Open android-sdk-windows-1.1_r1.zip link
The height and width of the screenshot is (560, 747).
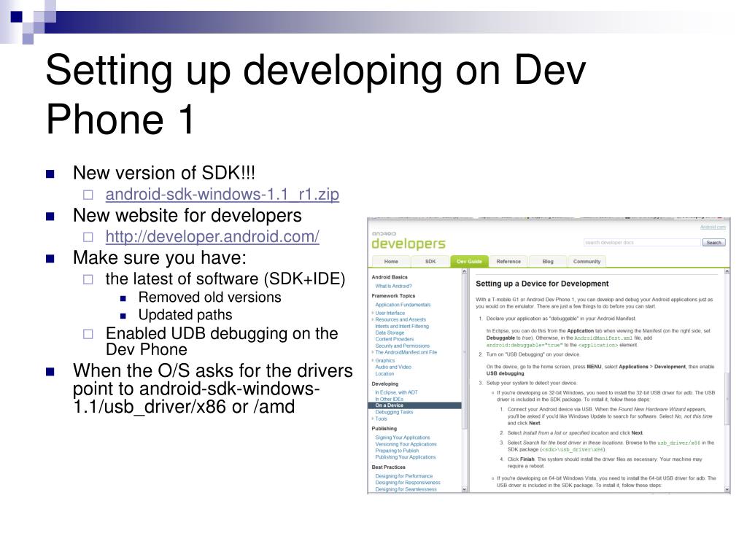222,194
